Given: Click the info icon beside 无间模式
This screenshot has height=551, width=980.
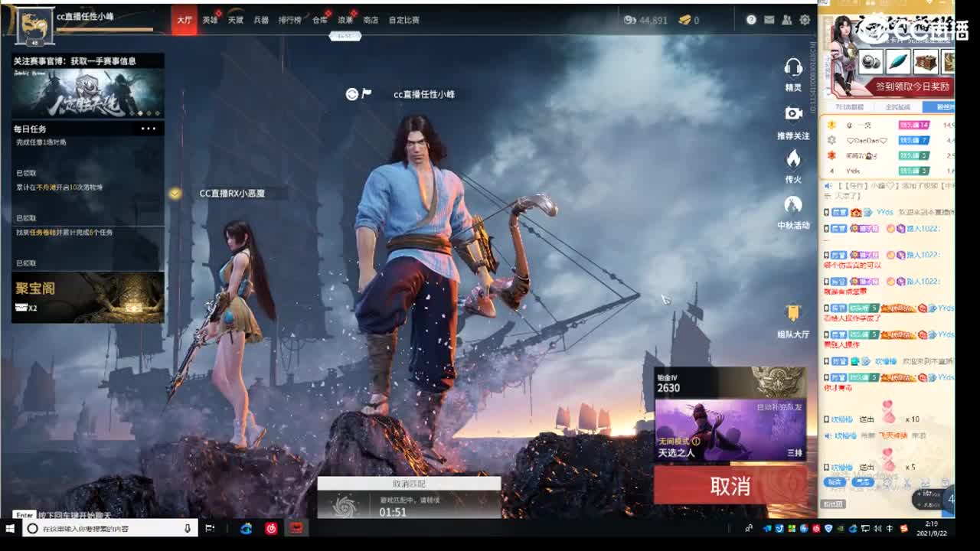Looking at the screenshot, I should coord(696,442).
